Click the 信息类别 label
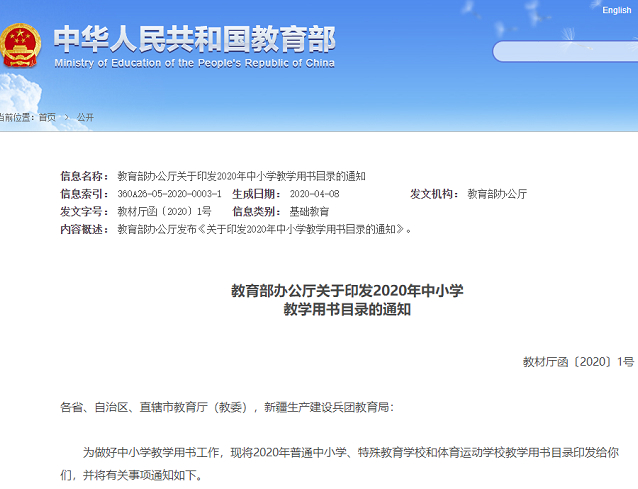The width and height of the screenshot is (638, 489). pyautogui.click(x=256, y=212)
